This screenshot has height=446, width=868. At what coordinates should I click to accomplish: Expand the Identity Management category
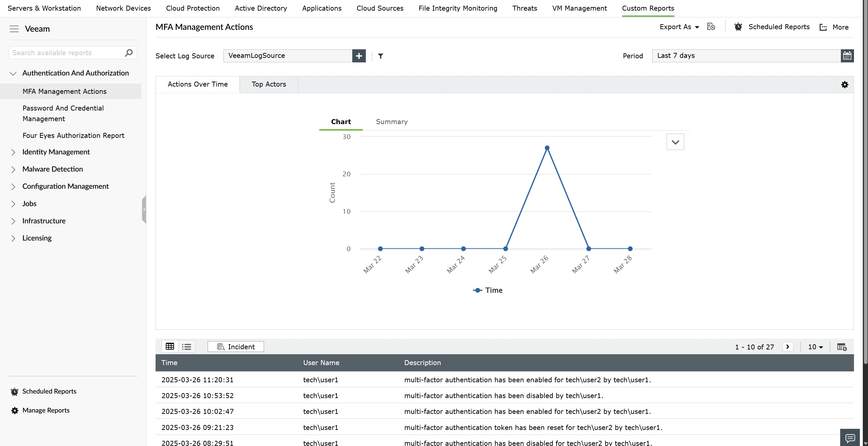[x=56, y=152]
